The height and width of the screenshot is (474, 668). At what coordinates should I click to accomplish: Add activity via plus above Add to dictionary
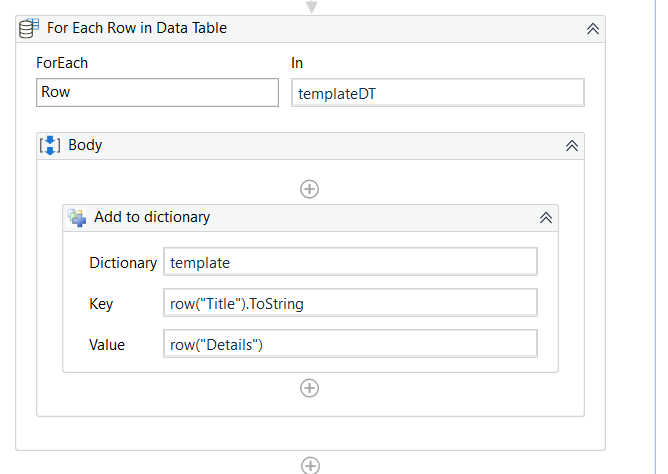[x=310, y=188]
